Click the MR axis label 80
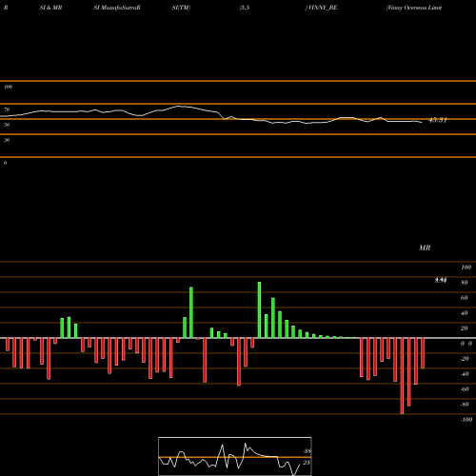The image size is (476, 476). [465, 283]
